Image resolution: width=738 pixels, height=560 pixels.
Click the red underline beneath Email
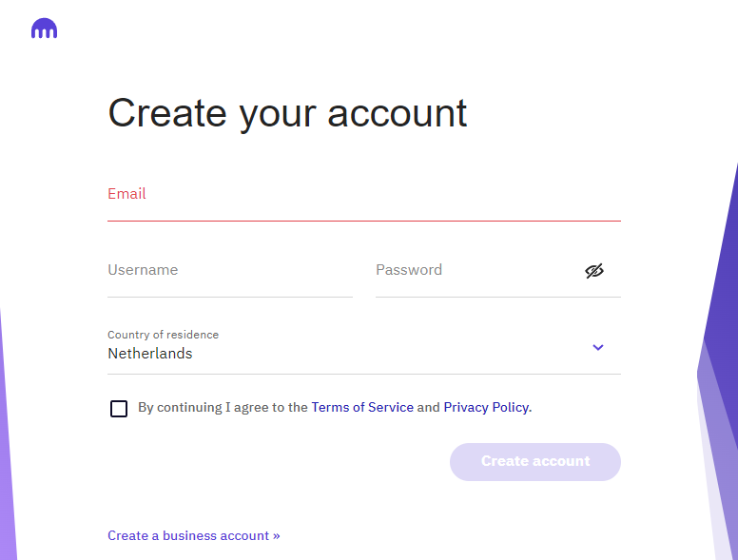(x=364, y=221)
